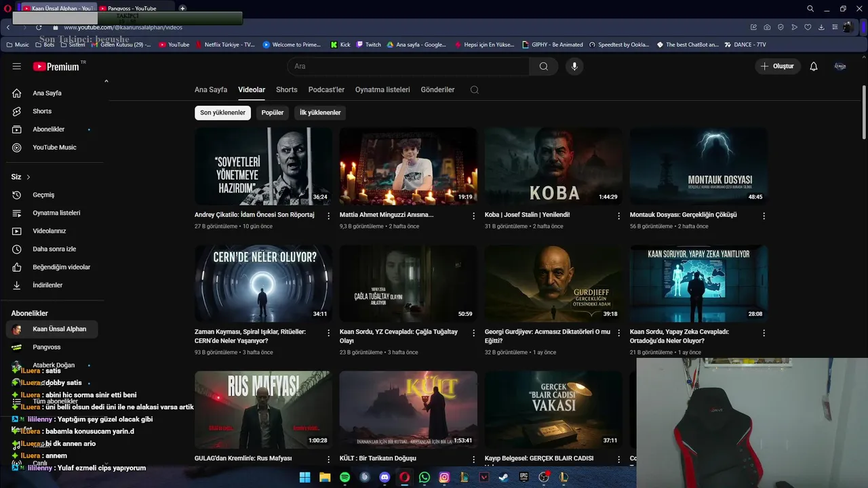Select Son yüklenenler chip

(x=222, y=113)
